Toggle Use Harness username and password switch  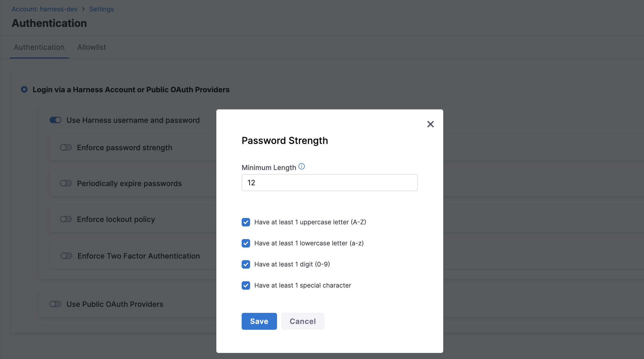pos(55,120)
